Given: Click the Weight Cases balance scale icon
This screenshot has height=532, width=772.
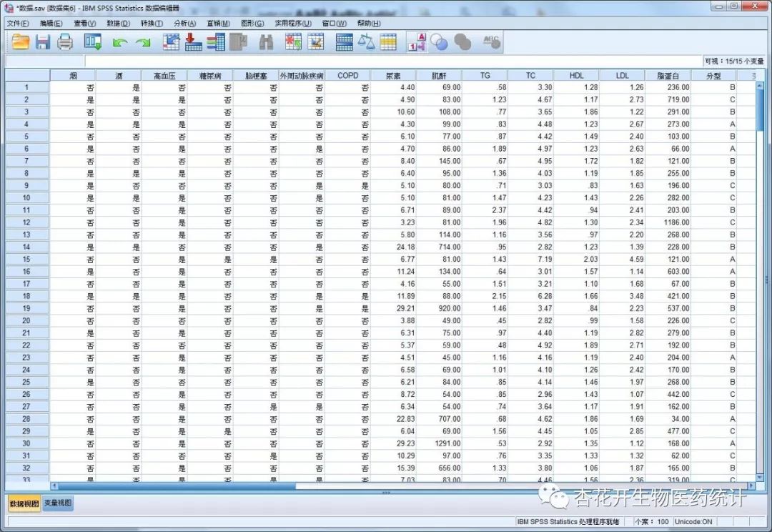Looking at the screenshot, I should coord(366,43).
